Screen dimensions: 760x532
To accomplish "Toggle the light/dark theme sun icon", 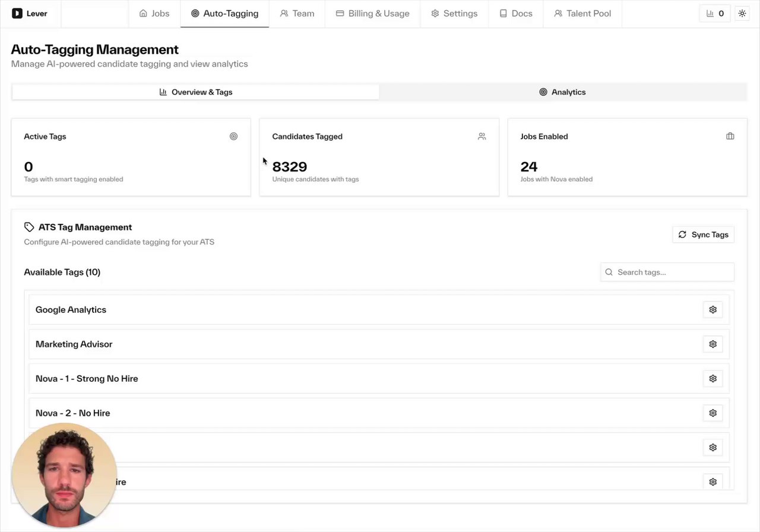I will pyautogui.click(x=742, y=13).
